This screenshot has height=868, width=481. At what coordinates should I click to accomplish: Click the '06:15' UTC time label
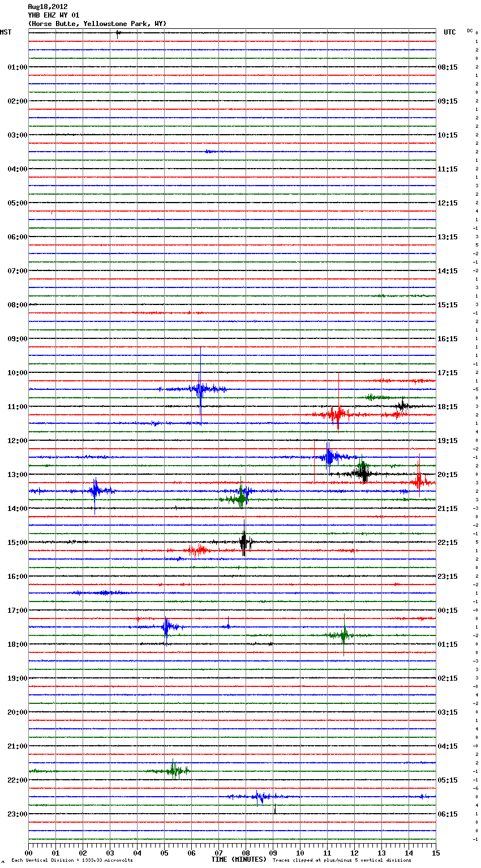pyautogui.click(x=448, y=814)
